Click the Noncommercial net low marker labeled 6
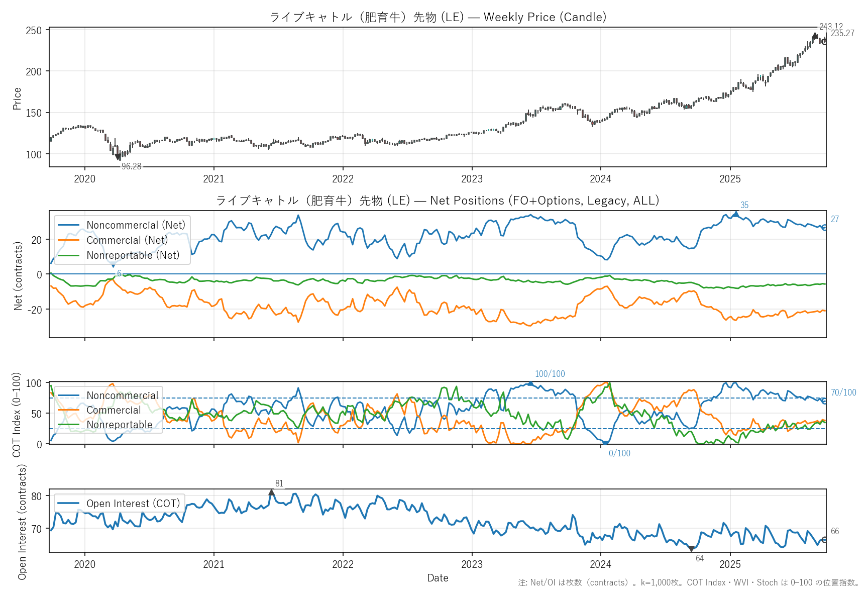The height and width of the screenshot is (593, 868). 113,265
